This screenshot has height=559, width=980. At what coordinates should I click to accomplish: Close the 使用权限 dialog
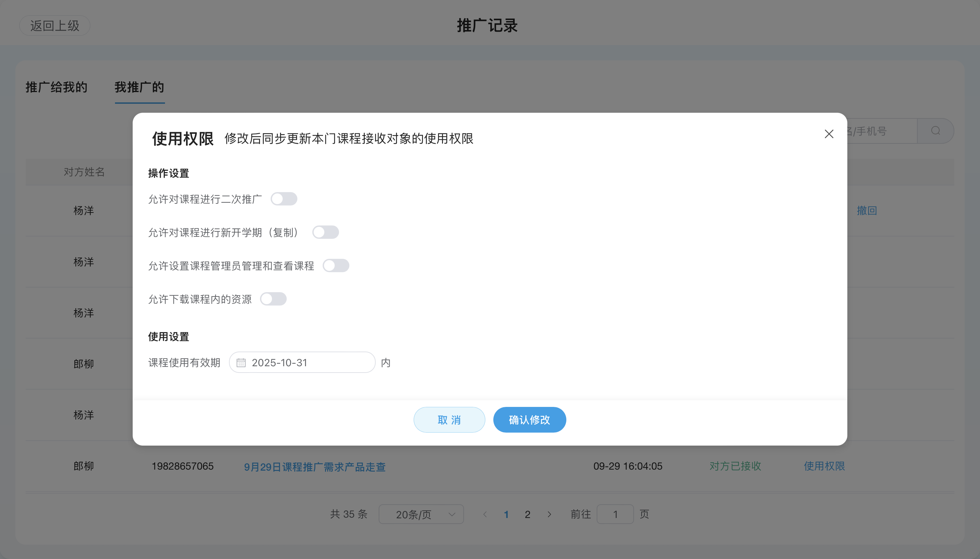829,134
